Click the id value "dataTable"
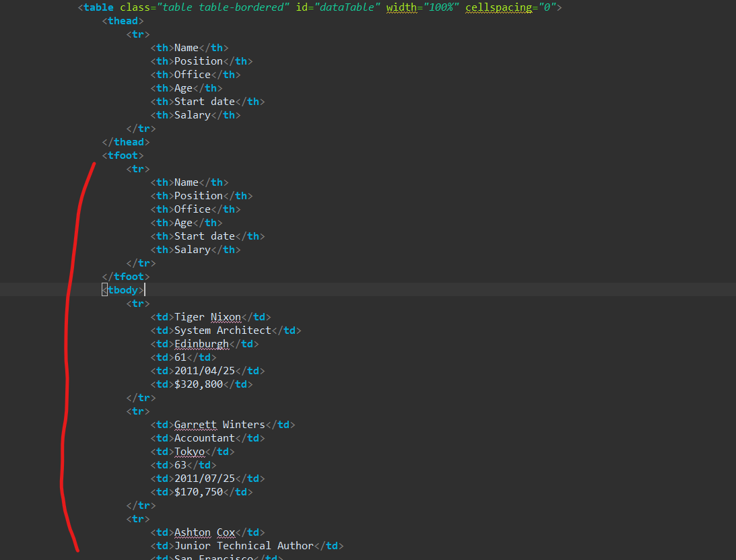This screenshot has height=560, width=736. coord(346,7)
